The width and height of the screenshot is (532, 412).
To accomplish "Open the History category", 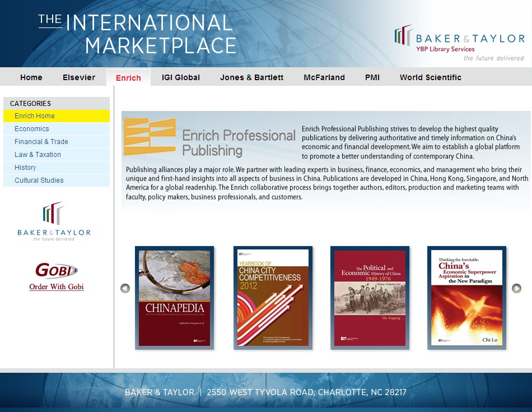I will (57, 168).
